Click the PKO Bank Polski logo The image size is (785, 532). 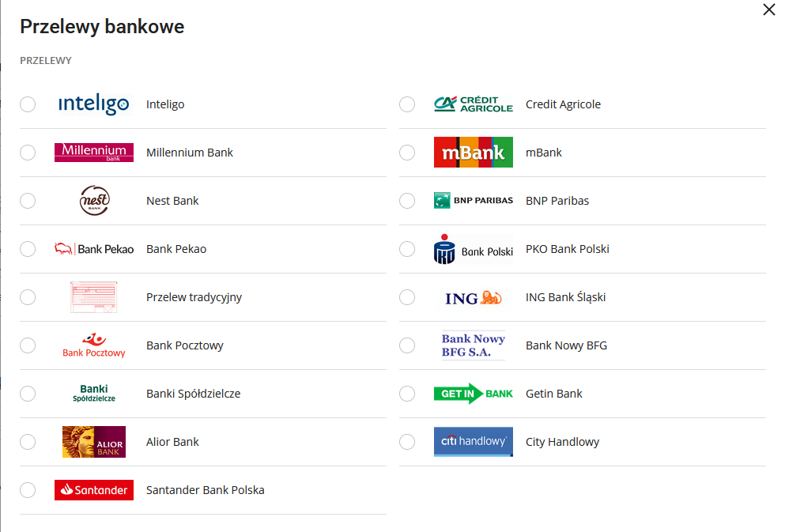(x=473, y=248)
